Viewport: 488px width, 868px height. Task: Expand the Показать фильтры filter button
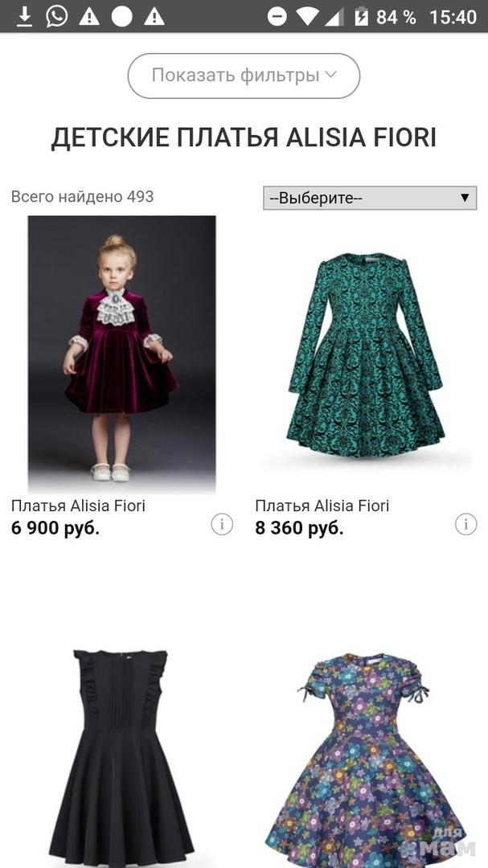coord(244,76)
